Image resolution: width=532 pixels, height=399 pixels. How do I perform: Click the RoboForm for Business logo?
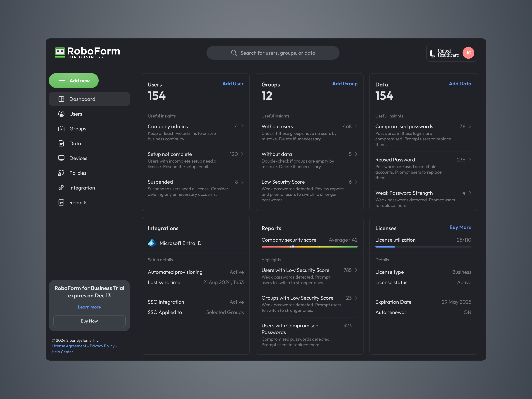coord(87,53)
